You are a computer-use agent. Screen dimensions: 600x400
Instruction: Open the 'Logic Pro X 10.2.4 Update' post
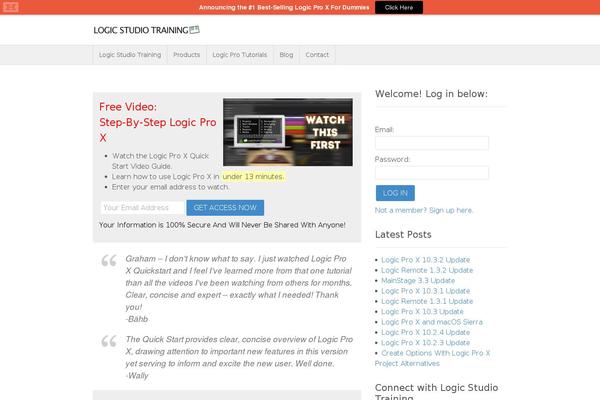(426, 332)
